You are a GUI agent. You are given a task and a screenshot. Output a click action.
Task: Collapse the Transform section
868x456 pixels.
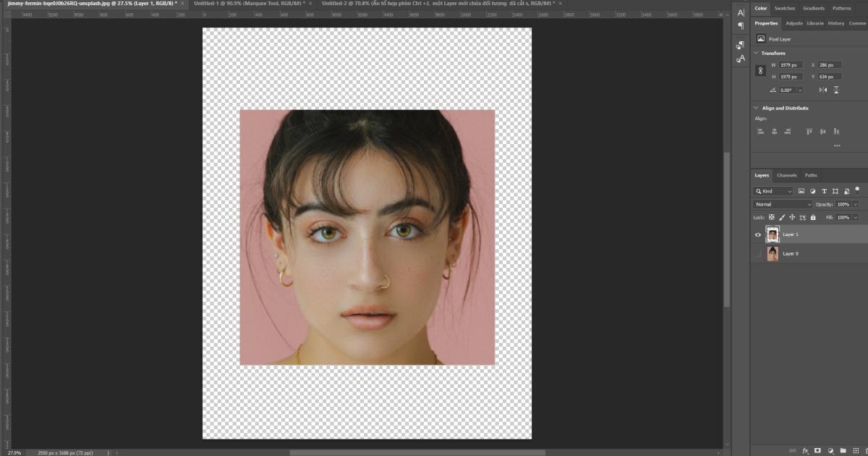757,53
